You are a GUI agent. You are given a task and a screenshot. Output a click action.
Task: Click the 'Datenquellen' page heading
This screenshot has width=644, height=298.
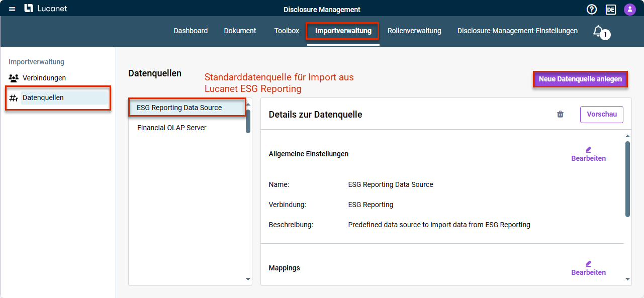[x=155, y=73]
